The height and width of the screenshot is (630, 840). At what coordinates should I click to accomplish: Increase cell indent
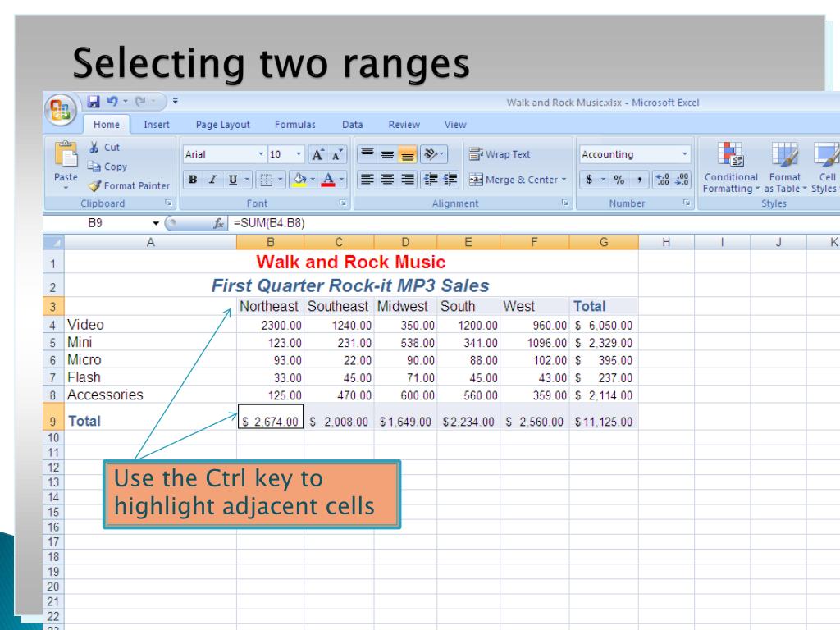[450, 180]
